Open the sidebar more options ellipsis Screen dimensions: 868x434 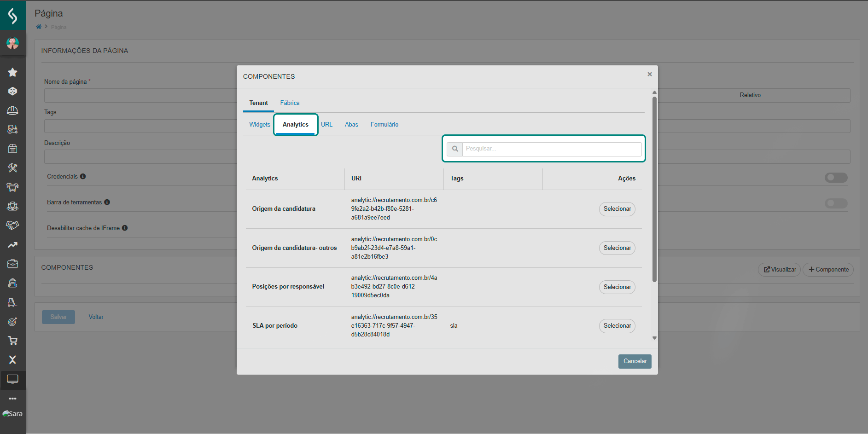tap(12, 399)
